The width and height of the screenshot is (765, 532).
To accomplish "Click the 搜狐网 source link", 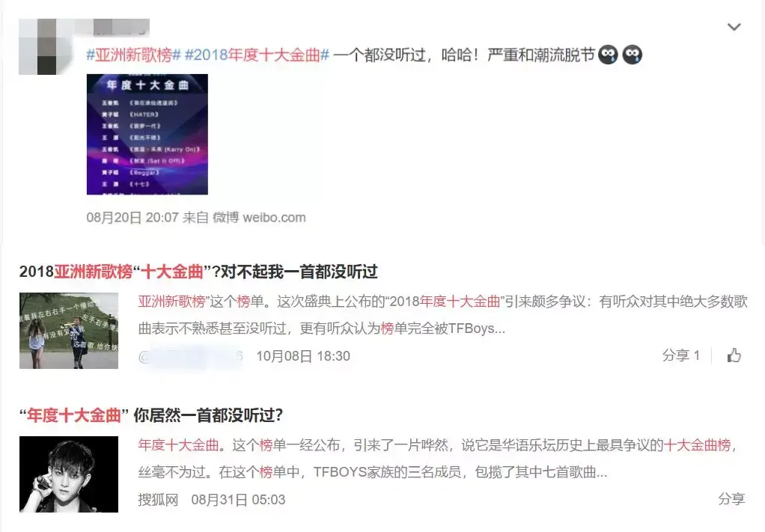I will coord(159,500).
